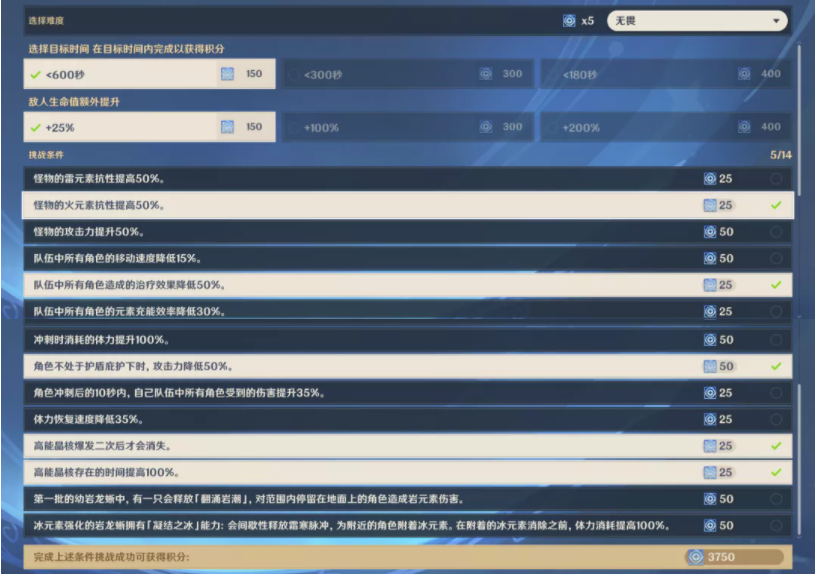The width and height of the screenshot is (815, 574).
Task: Select the +200% enemy HP option
Action: click(666, 127)
